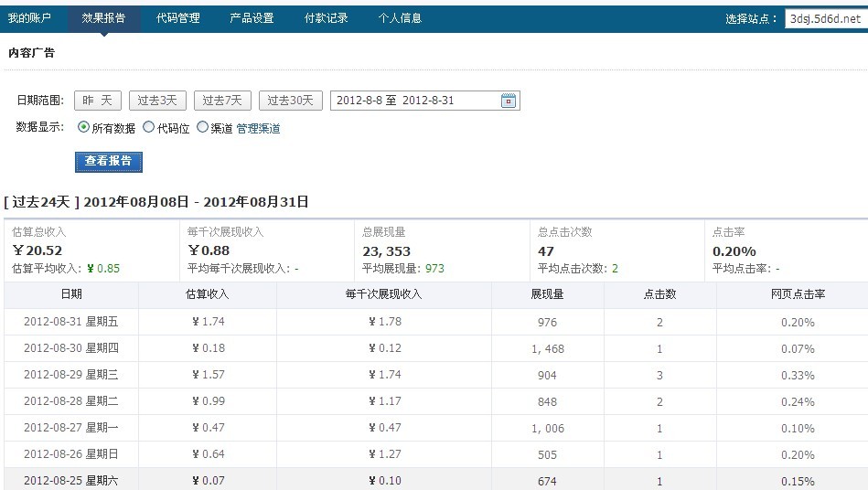This screenshot has height=490, width=868.
Task: Click the 查看报告 button
Action: (x=109, y=162)
